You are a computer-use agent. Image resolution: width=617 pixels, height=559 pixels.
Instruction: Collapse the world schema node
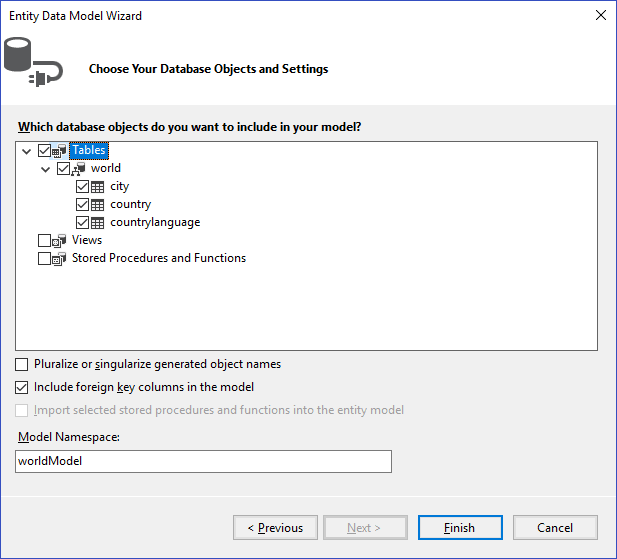[46, 169]
